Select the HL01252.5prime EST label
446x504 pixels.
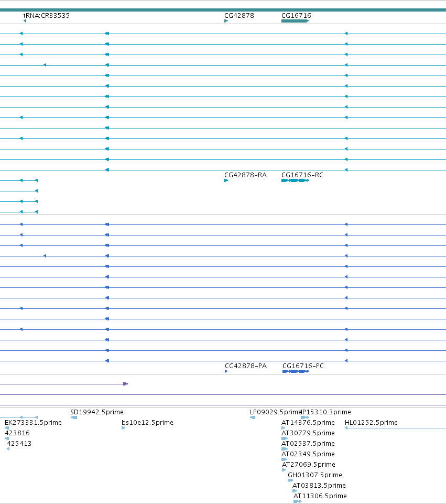click(371, 422)
